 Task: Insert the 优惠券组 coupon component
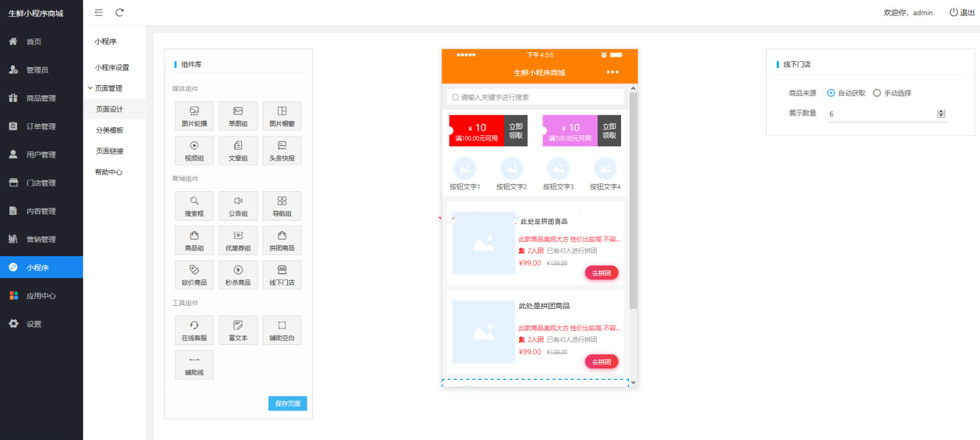[238, 240]
